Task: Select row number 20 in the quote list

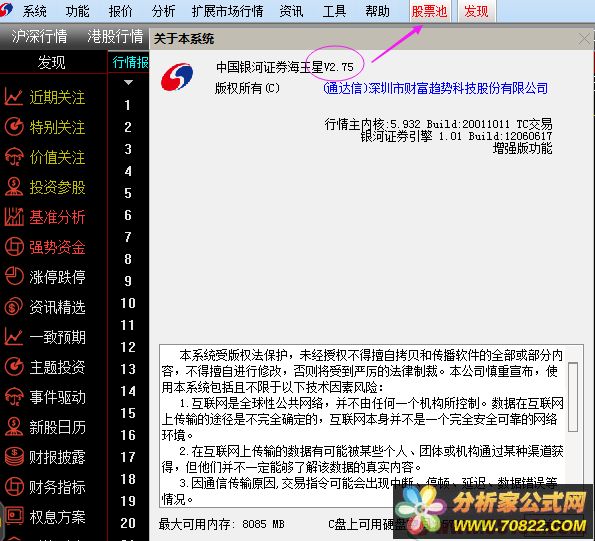Action: click(x=128, y=523)
